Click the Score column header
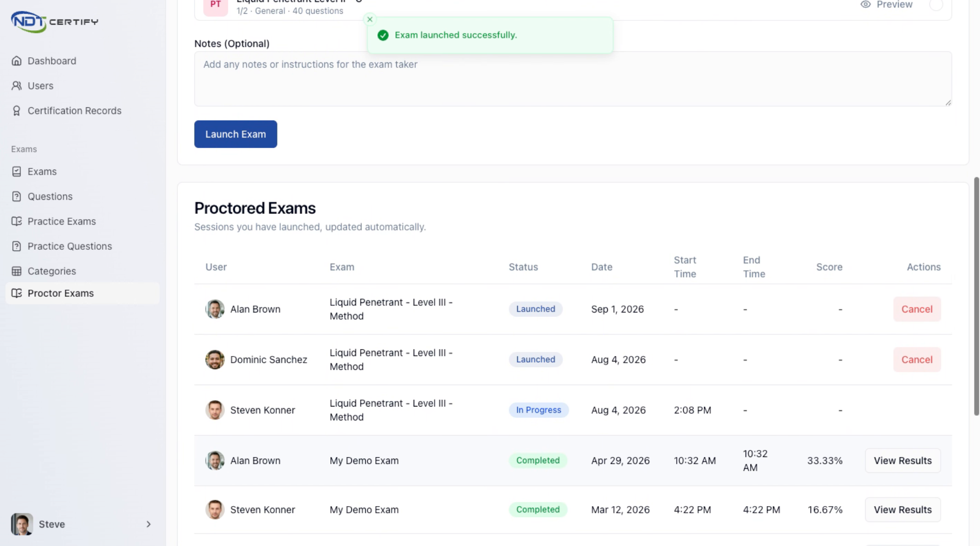Viewport: 980px width, 546px height. click(x=829, y=267)
